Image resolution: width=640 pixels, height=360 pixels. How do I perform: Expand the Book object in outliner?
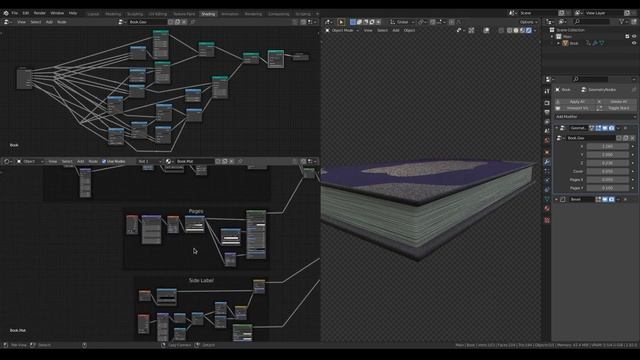coord(559,43)
